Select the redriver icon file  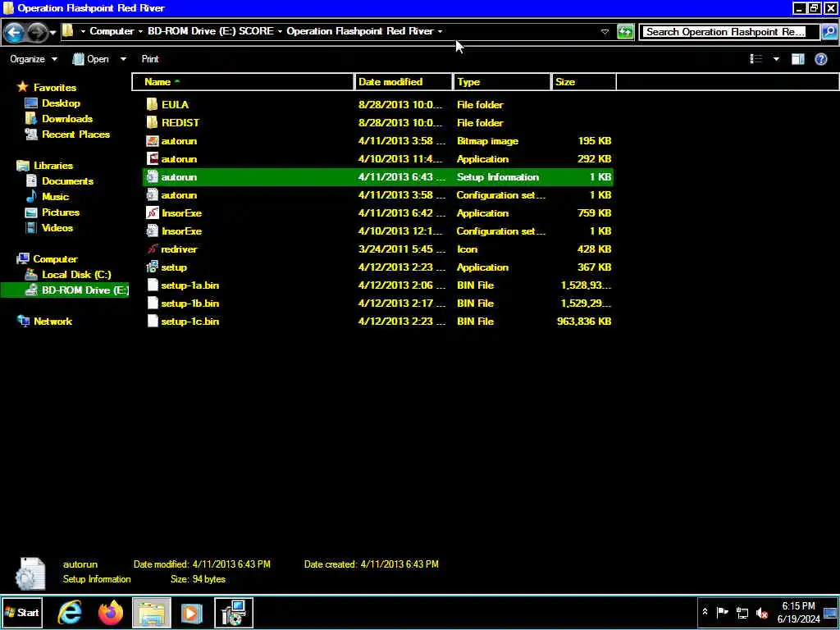pyautogui.click(x=152, y=249)
